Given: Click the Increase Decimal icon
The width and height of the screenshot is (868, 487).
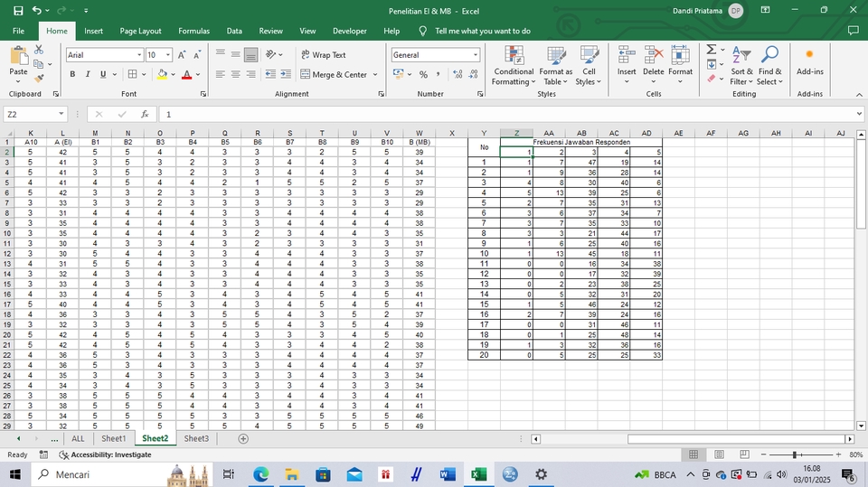Looking at the screenshot, I should [x=458, y=74].
